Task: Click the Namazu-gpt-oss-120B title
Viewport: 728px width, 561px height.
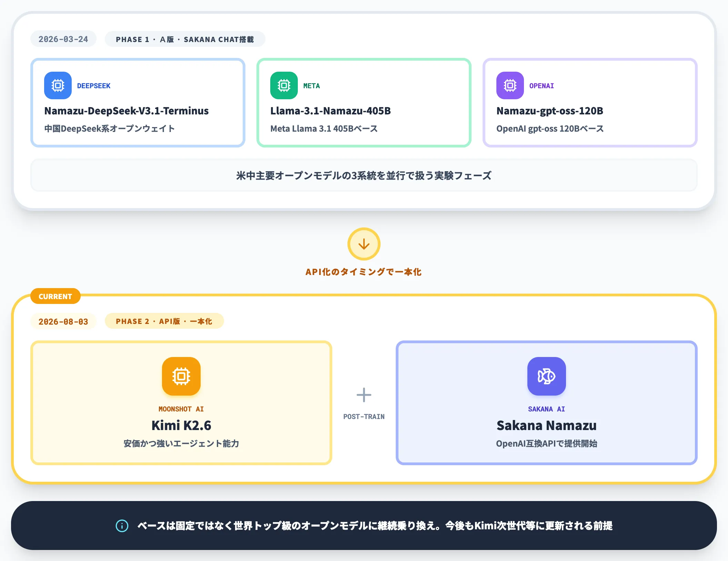Action: pos(550,111)
